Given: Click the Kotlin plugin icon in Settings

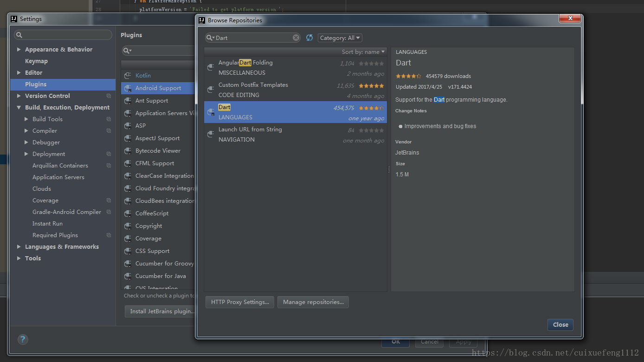Looking at the screenshot, I should pyautogui.click(x=128, y=76).
